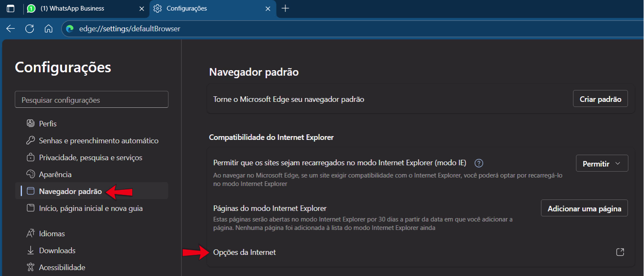This screenshot has width=644, height=276.
Task: Click text Torne o Microsoft Edge seu navegador padrão
Action: point(289,99)
